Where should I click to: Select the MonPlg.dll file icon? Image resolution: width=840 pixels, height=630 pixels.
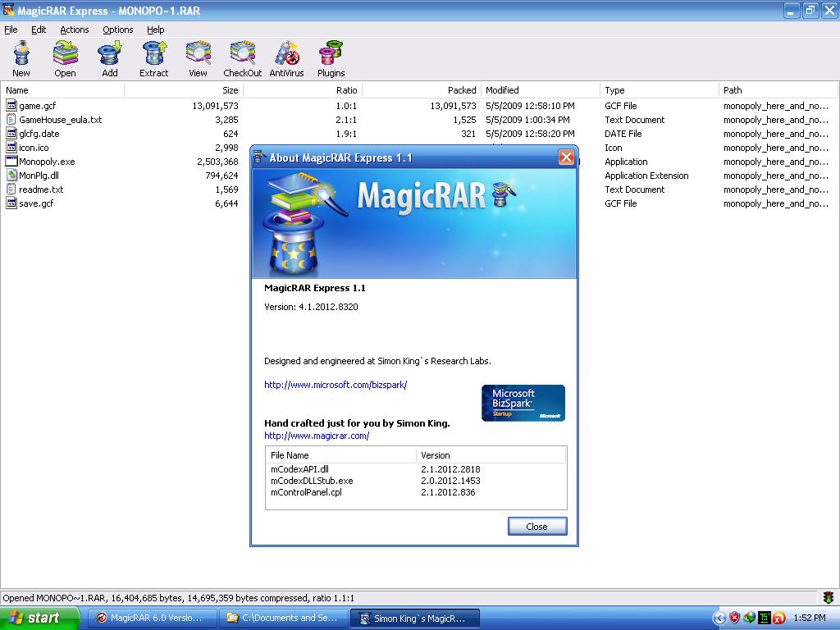tap(11, 176)
